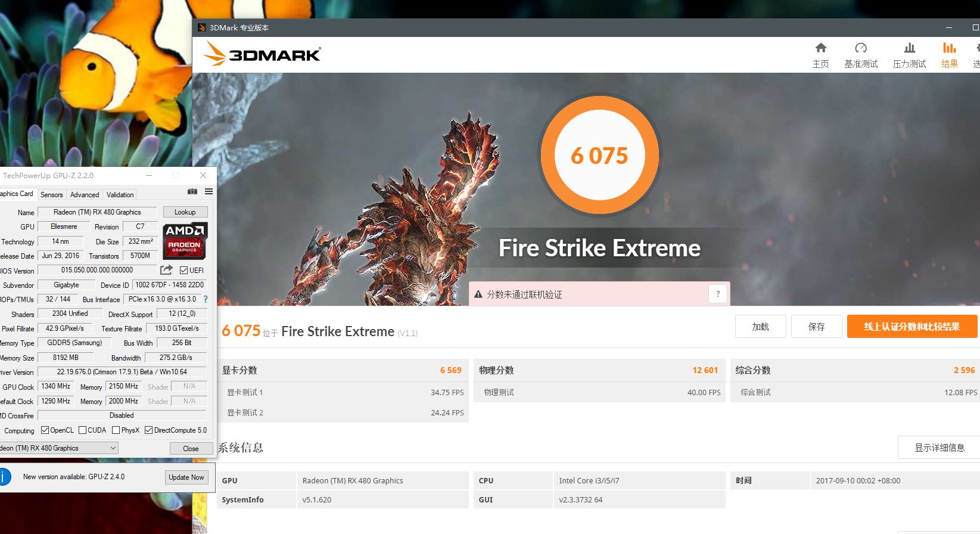Click the DirectX Support value 12 (12_0)
Viewport: 980px width, 534px height.
point(182,313)
